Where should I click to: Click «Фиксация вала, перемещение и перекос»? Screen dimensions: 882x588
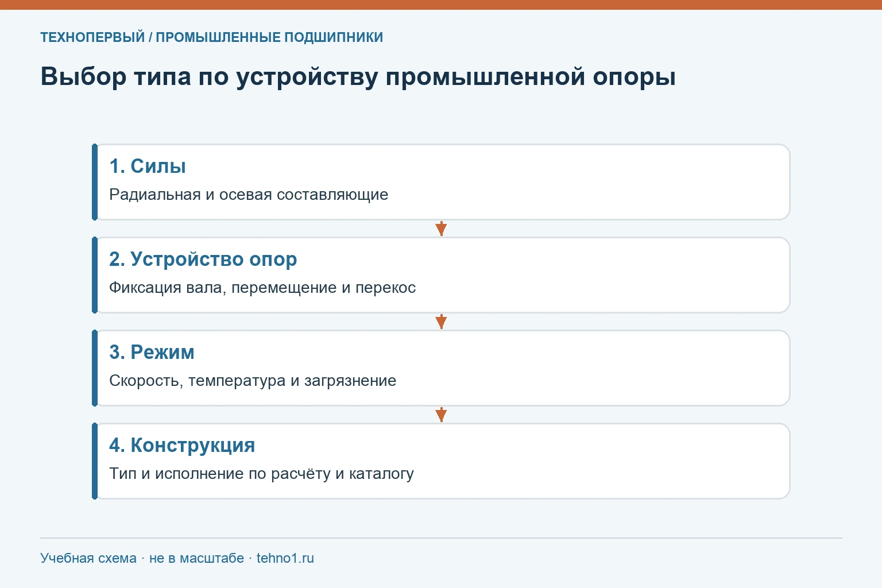click(262, 288)
